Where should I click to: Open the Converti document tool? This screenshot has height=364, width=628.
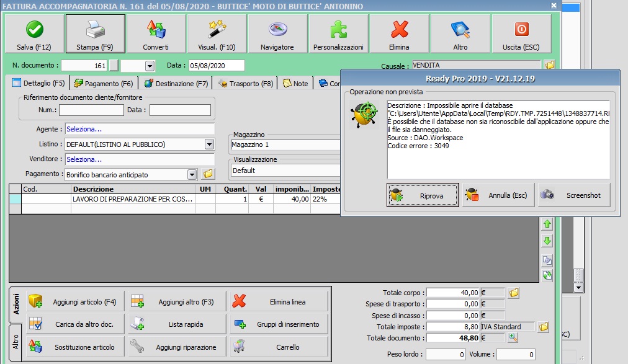coord(156,33)
